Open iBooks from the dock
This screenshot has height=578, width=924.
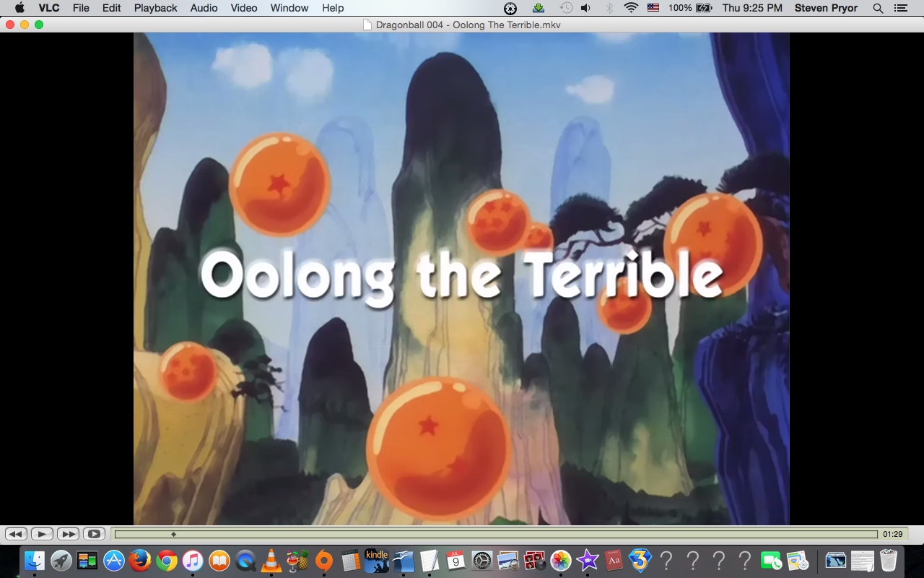click(219, 560)
